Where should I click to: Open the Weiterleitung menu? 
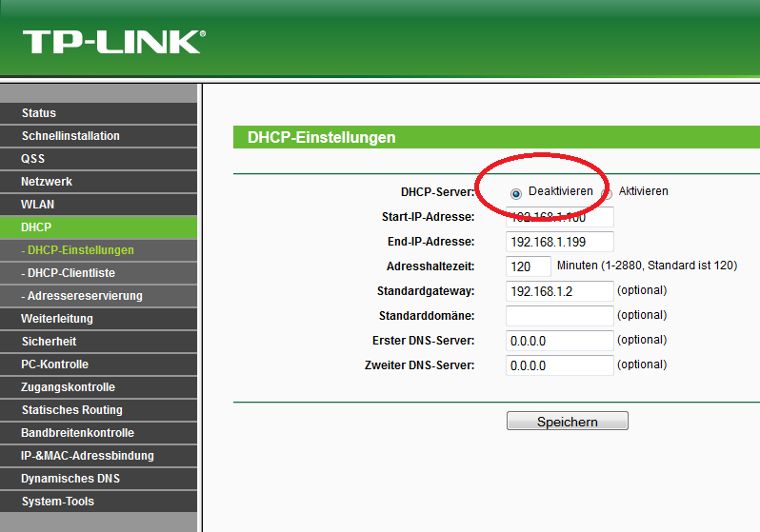[x=98, y=319]
